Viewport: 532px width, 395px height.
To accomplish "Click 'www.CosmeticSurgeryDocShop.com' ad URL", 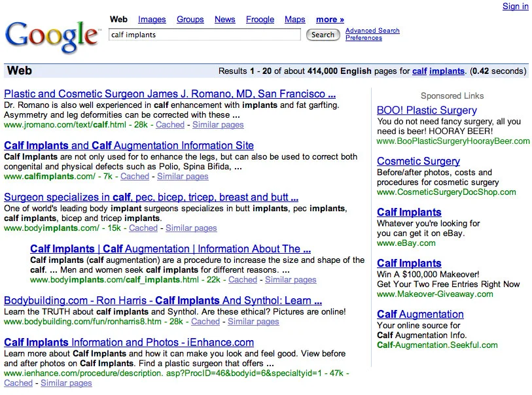I will pyautogui.click(x=446, y=192).
